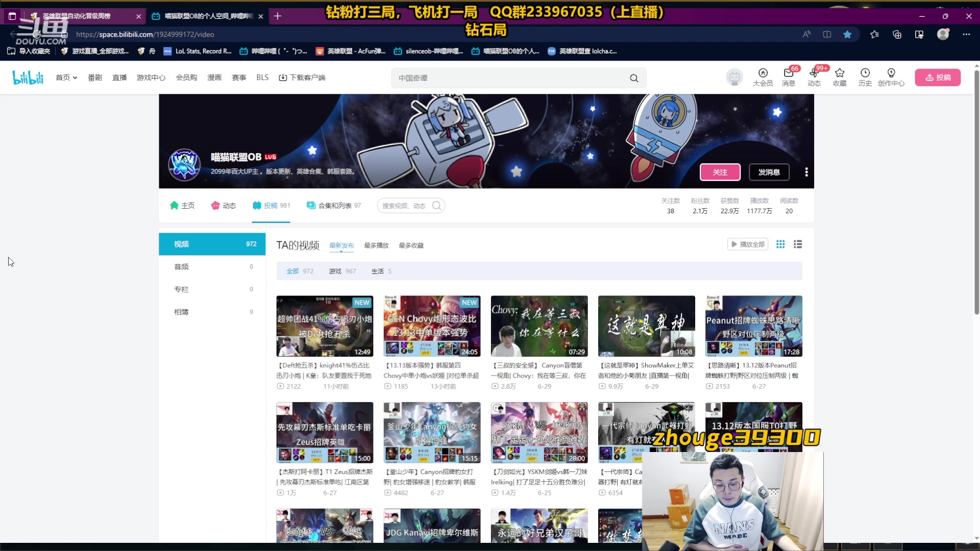980x551 pixels.
Task: Open LoL Stats bookmark in bookmarks bar
Action: (197, 51)
